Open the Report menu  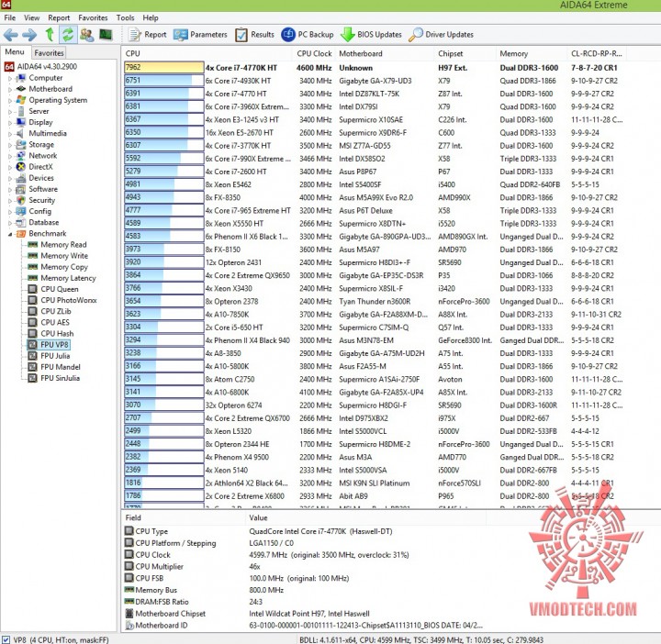pyautogui.click(x=59, y=17)
